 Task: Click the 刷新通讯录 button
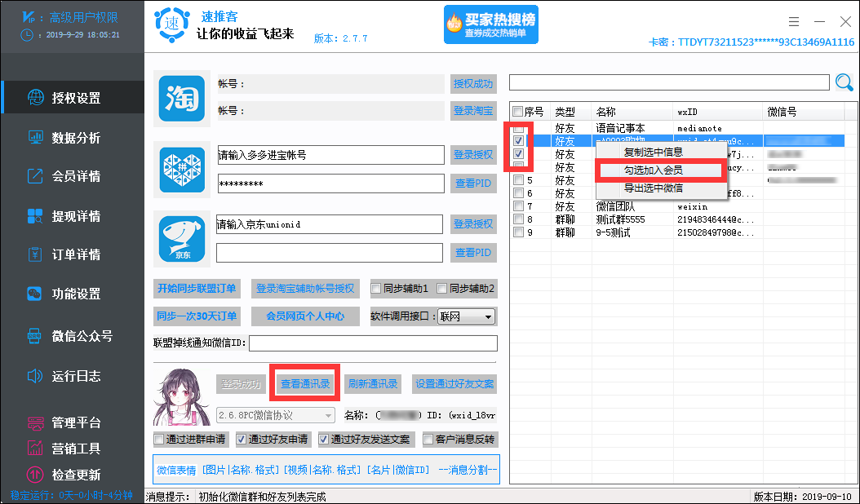coord(373,383)
